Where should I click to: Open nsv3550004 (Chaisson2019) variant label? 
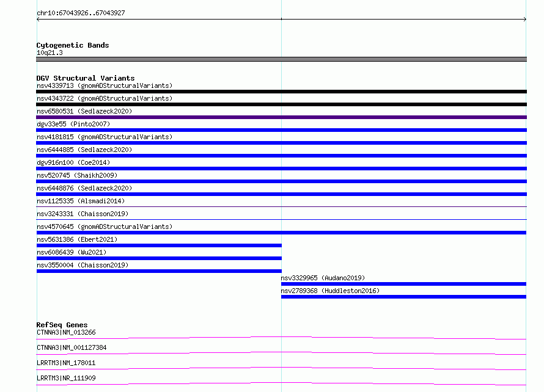pos(83,265)
